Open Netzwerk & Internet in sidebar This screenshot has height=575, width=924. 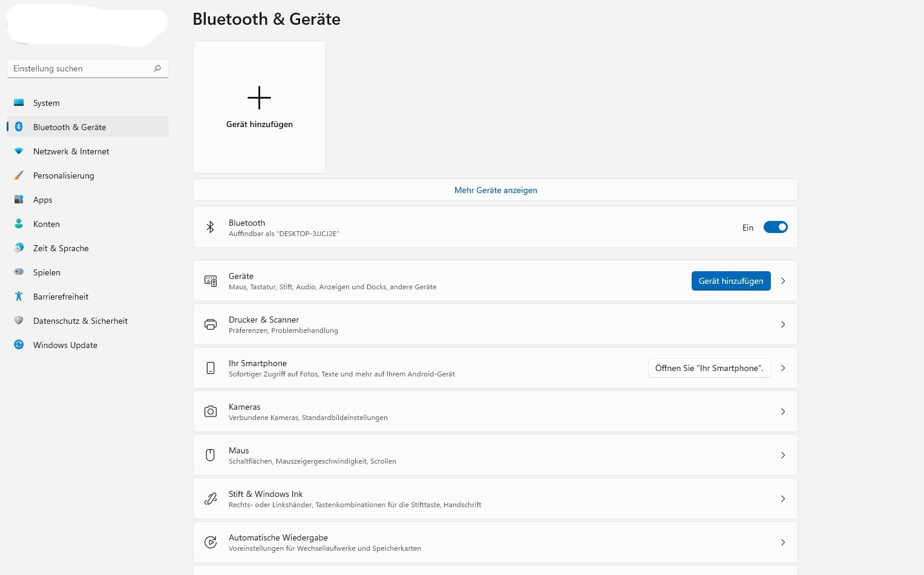point(71,151)
